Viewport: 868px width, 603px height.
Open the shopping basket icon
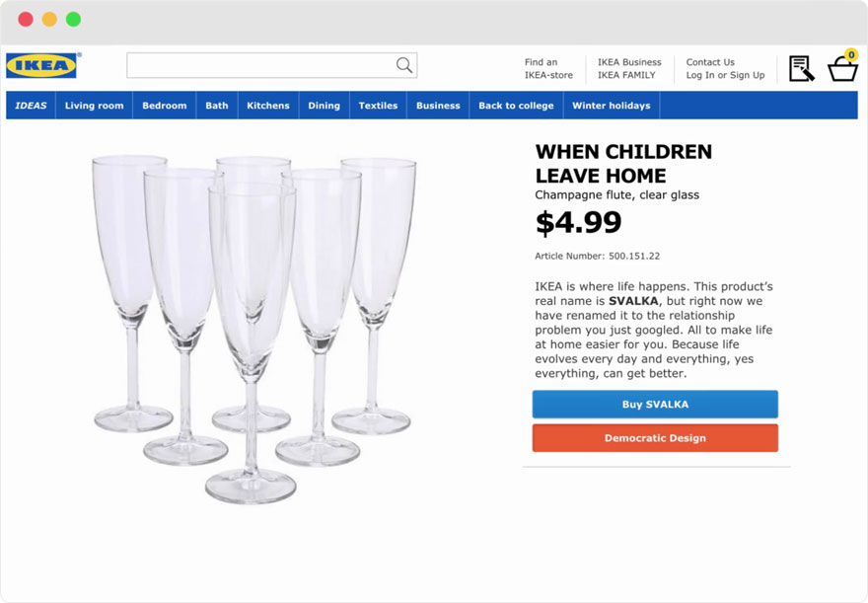click(842, 68)
